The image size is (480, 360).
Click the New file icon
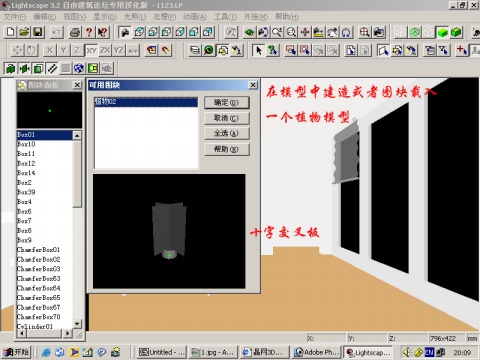(11, 32)
